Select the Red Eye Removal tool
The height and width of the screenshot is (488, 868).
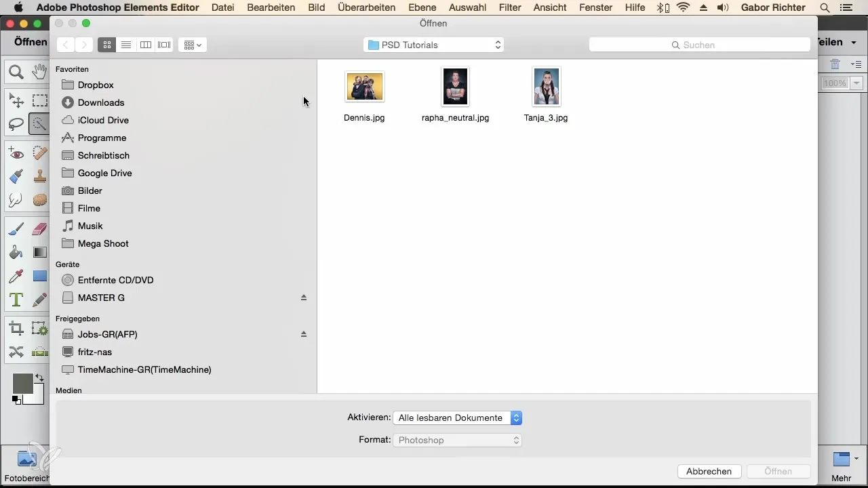click(16, 154)
